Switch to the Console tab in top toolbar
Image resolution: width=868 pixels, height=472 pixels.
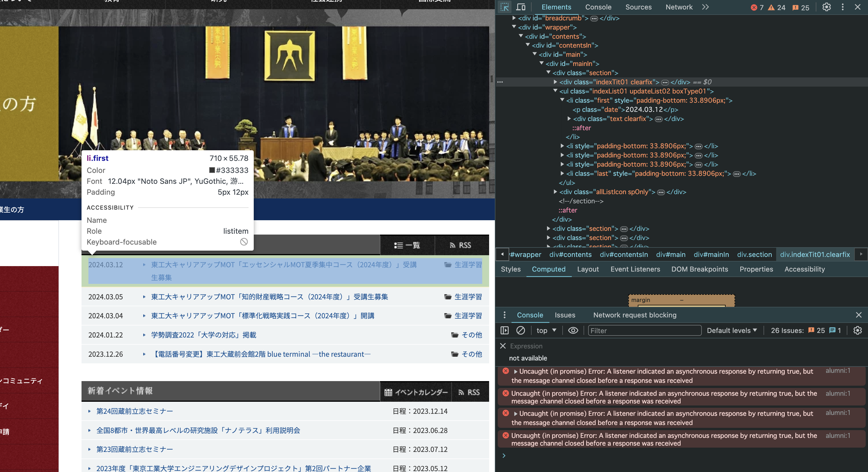pos(598,7)
